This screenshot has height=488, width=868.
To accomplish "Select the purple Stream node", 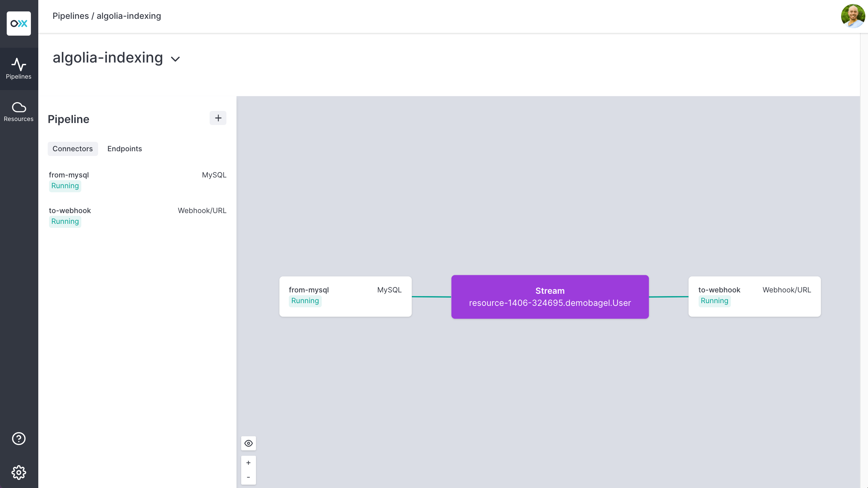I will pos(550,296).
